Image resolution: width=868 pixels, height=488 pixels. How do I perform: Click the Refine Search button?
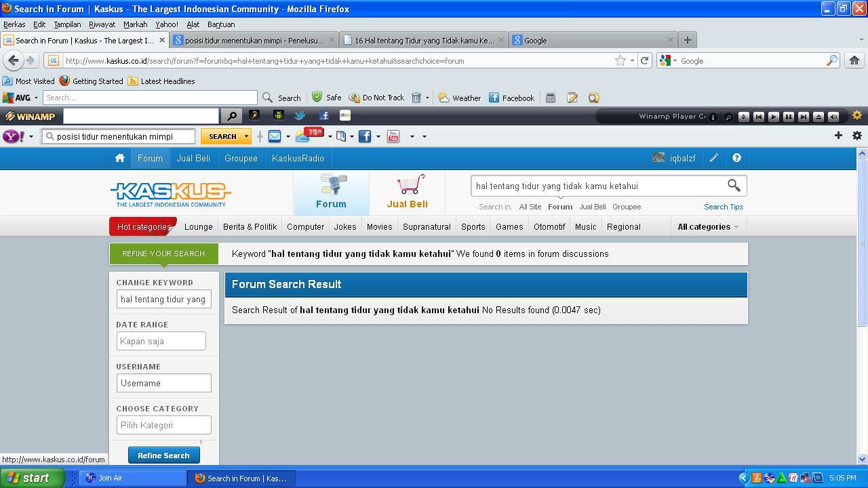coord(163,455)
